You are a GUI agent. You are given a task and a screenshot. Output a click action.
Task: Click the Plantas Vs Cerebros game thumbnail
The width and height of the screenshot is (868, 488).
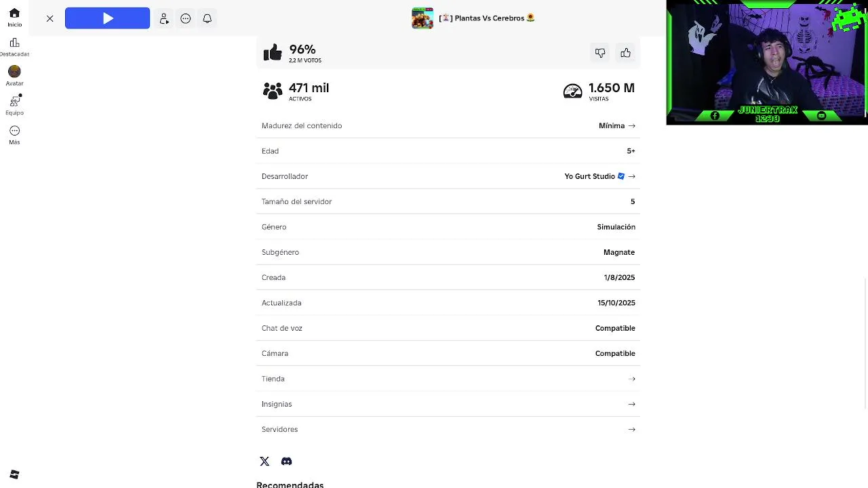[422, 18]
